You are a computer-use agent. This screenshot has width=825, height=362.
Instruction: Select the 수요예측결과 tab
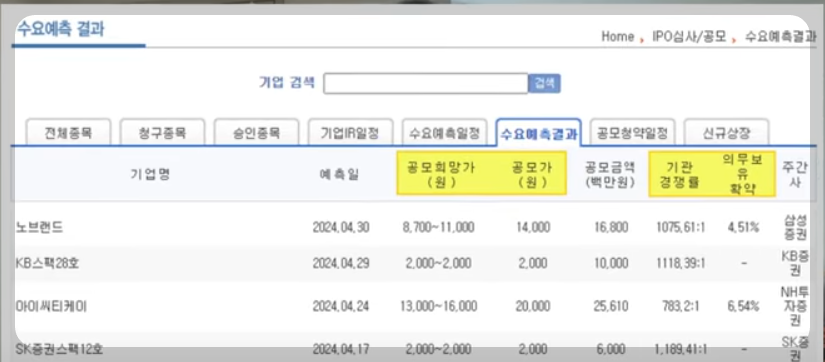[538, 133]
